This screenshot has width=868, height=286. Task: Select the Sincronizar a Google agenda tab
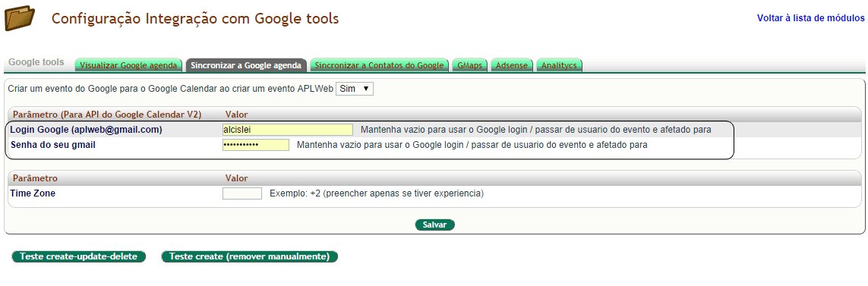pyautogui.click(x=246, y=65)
